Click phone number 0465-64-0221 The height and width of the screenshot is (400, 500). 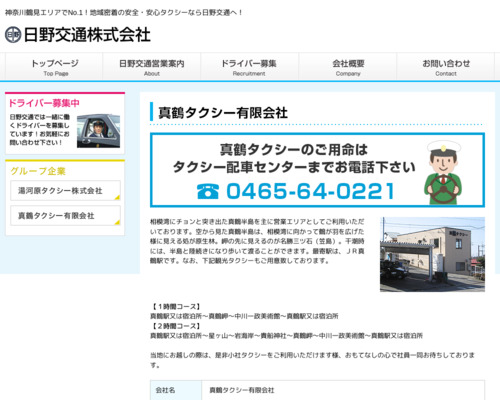point(310,191)
